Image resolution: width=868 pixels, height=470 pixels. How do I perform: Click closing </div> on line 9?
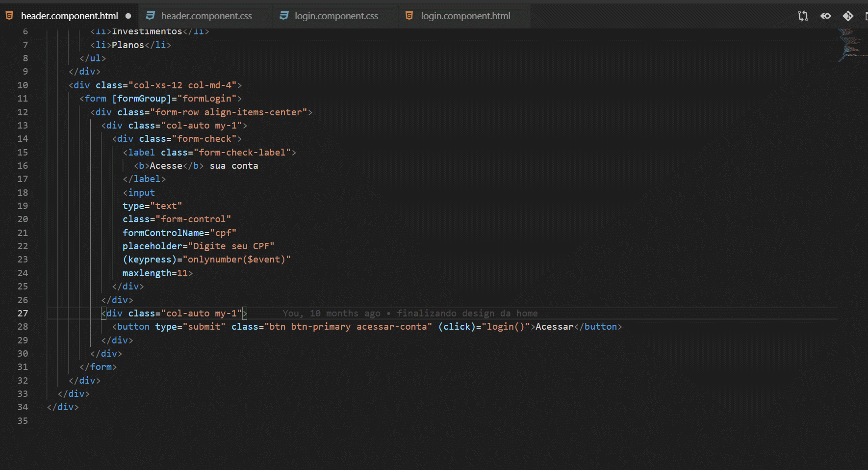[x=84, y=71]
